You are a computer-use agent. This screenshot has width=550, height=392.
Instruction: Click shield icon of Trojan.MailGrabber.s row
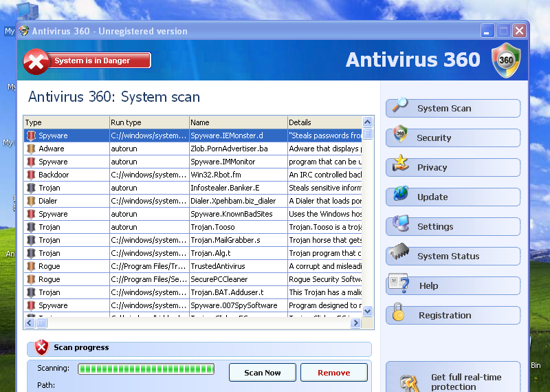point(31,241)
